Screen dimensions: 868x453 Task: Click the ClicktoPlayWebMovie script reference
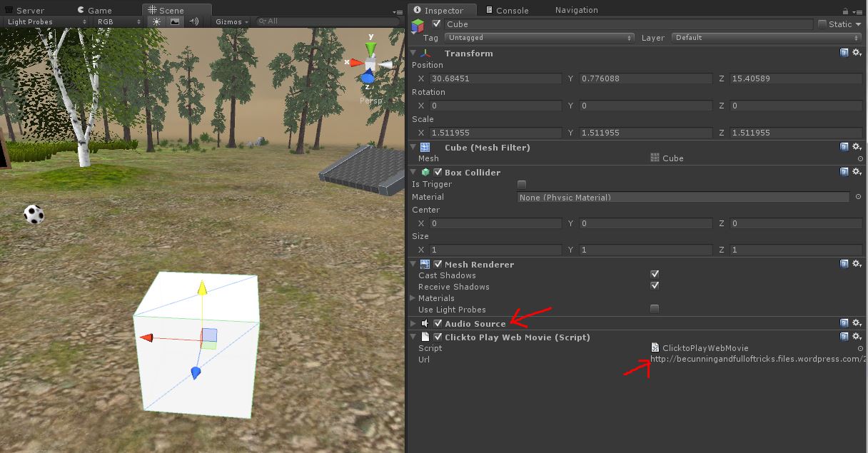point(705,348)
